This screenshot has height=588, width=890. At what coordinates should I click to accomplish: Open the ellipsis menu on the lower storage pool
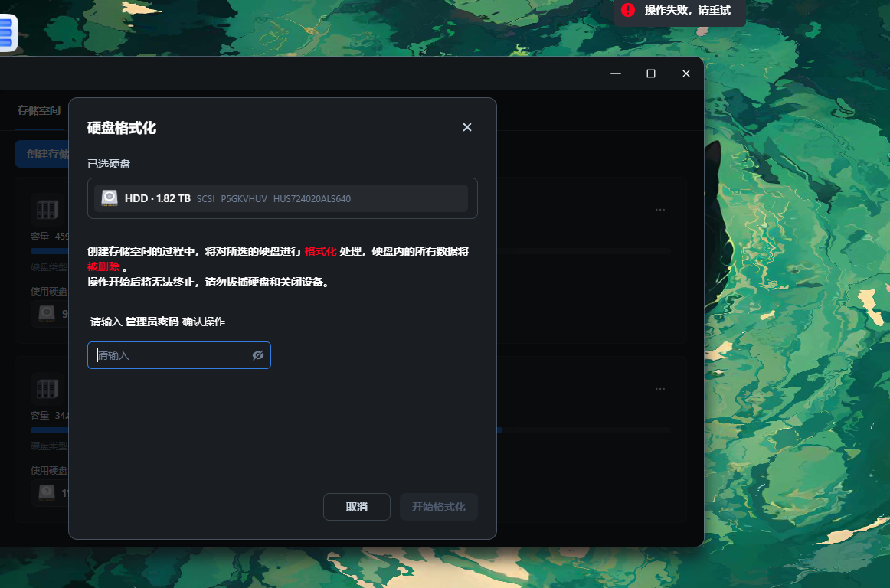[660, 388]
